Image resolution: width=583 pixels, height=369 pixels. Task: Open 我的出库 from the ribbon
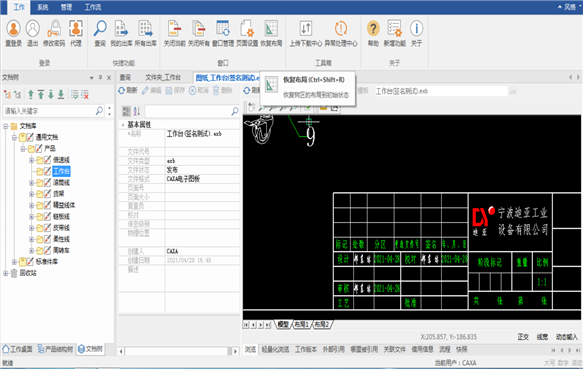click(x=121, y=33)
